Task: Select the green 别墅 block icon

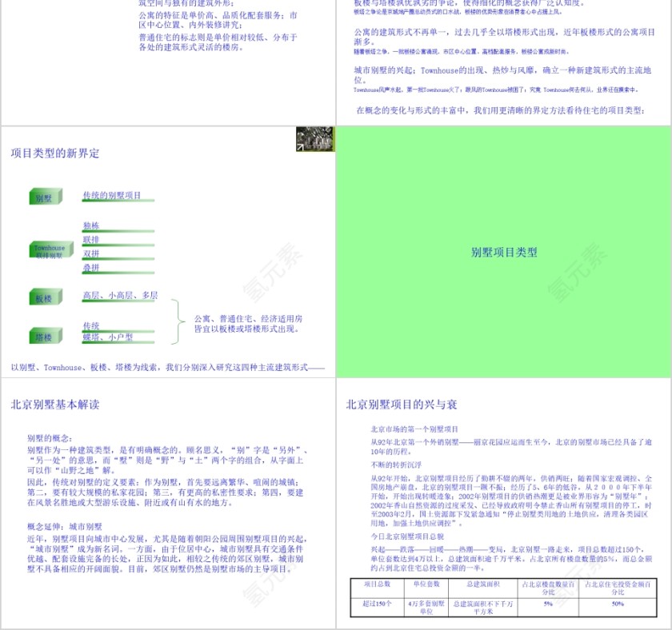Action: tap(44, 196)
